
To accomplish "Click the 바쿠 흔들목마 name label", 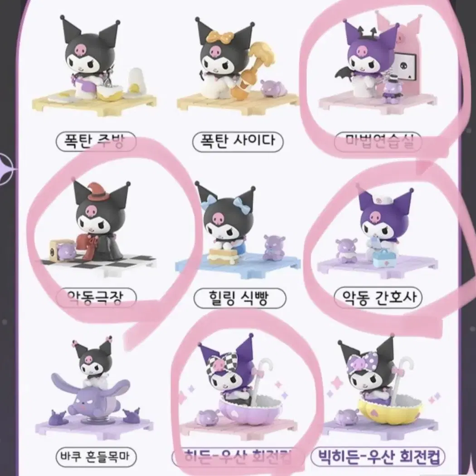I will (x=96, y=457).
